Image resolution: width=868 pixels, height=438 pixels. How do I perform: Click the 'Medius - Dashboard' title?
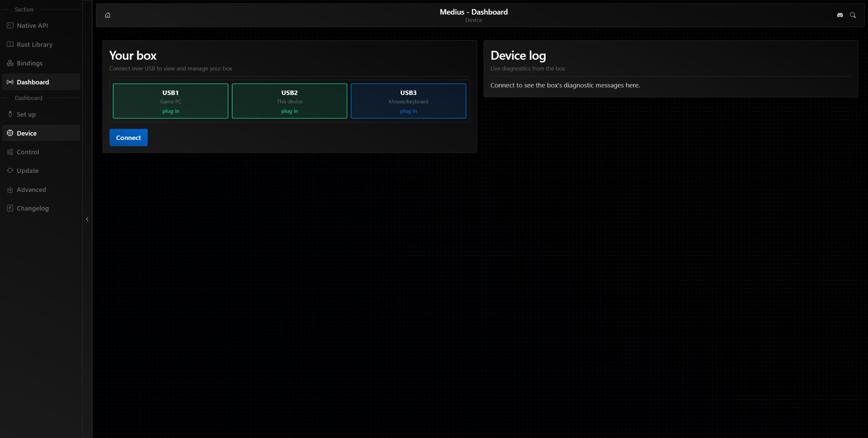473,12
